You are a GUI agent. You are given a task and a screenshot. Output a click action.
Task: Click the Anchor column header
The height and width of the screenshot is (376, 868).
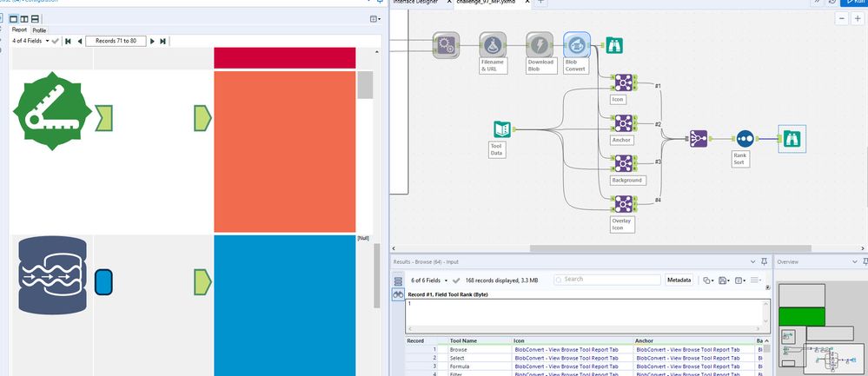[694, 340]
